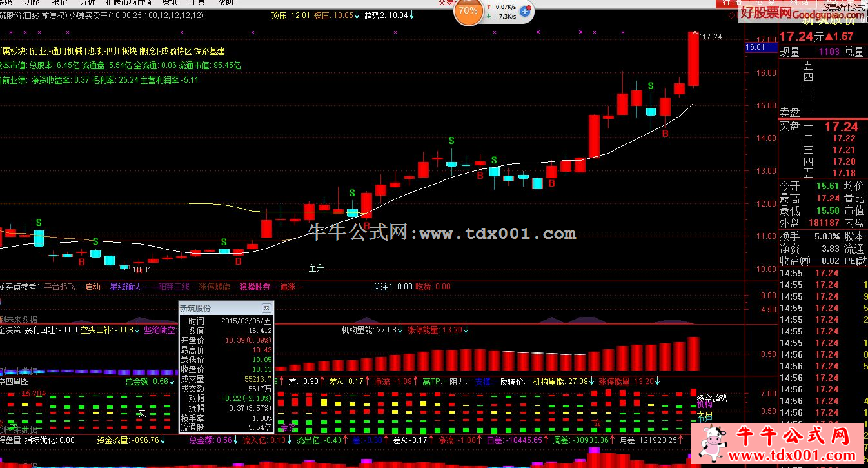Click the red star marker in 四量图 panel
Viewport: 868px width, 468px height.
click(x=597, y=423)
